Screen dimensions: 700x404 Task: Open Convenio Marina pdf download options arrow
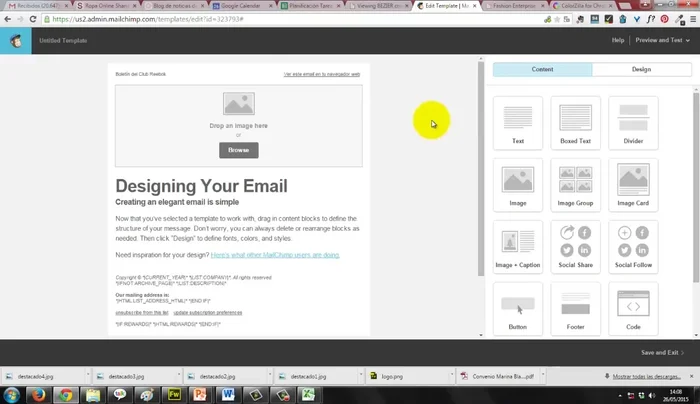point(543,376)
